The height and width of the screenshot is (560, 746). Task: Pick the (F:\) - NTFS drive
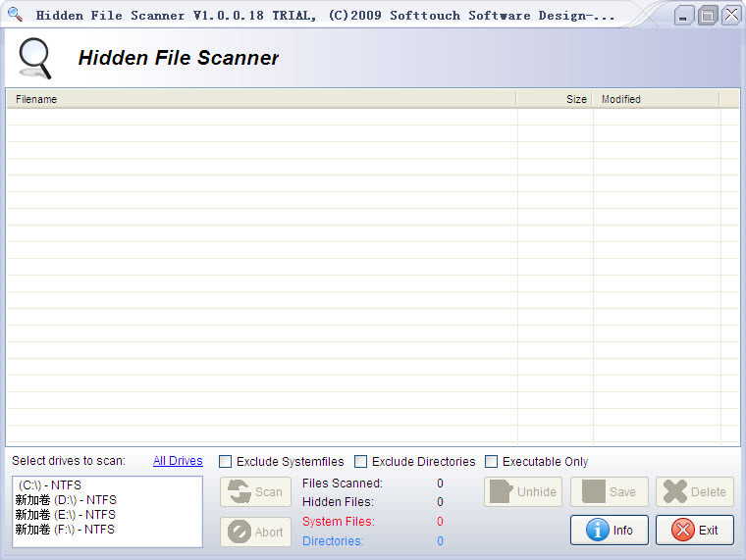(66, 530)
